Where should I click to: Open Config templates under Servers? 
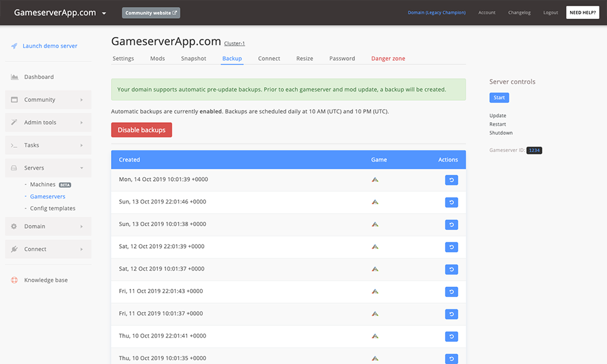pyautogui.click(x=53, y=208)
